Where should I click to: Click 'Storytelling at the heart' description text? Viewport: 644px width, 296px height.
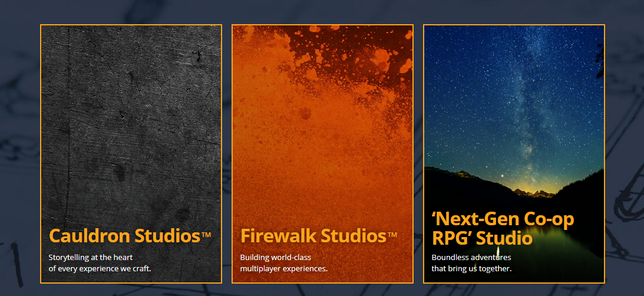tap(100, 263)
